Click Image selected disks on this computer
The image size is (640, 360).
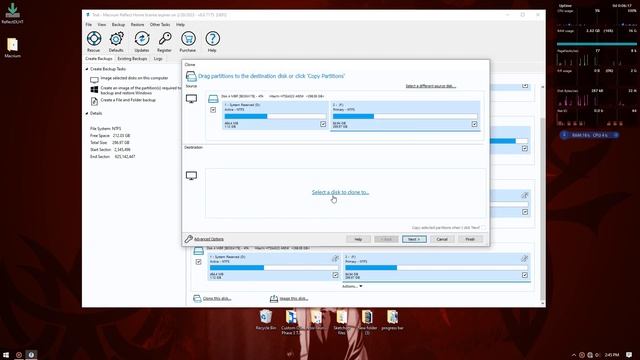point(134,78)
